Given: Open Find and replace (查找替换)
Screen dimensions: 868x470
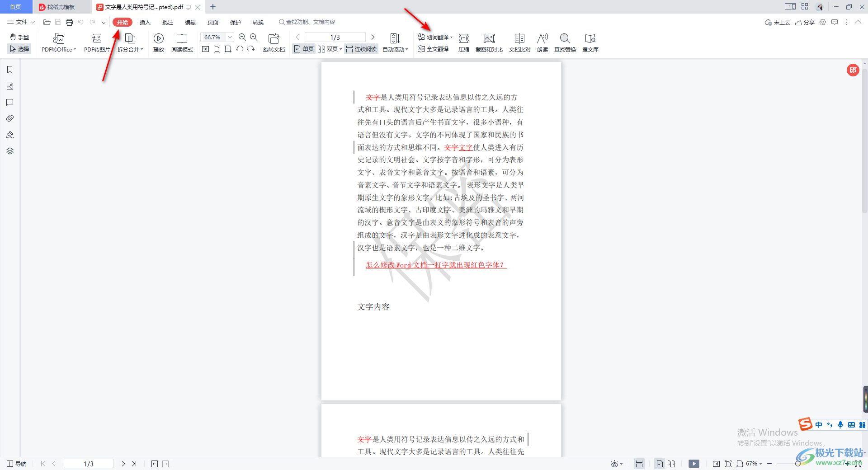Looking at the screenshot, I should coord(565,43).
